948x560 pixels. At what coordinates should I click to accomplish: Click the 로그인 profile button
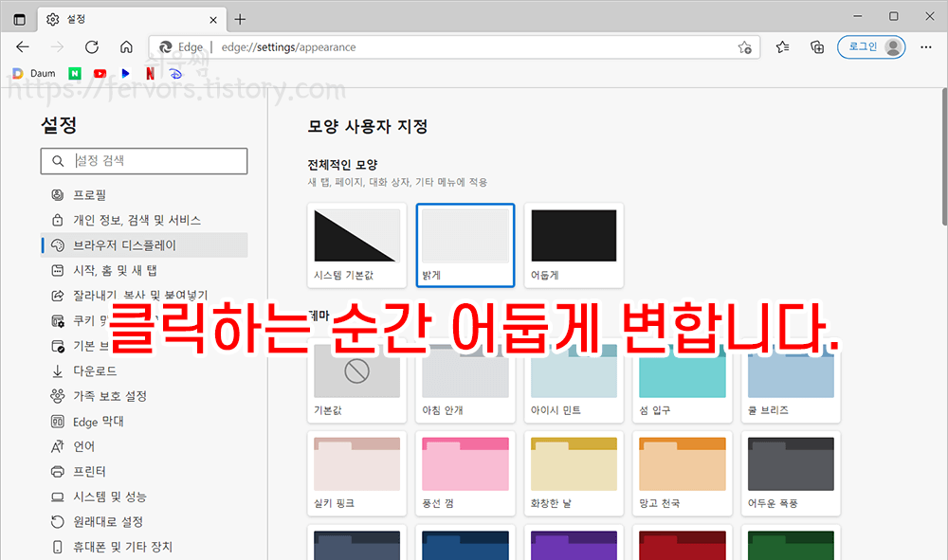(871, 47)
